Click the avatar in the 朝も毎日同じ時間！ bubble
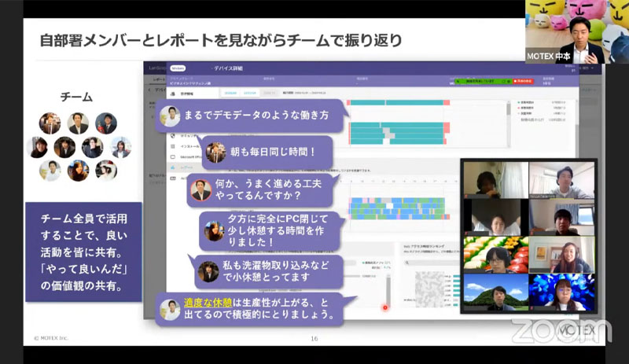Screen dimensions: 629x364 coord(215,153)
